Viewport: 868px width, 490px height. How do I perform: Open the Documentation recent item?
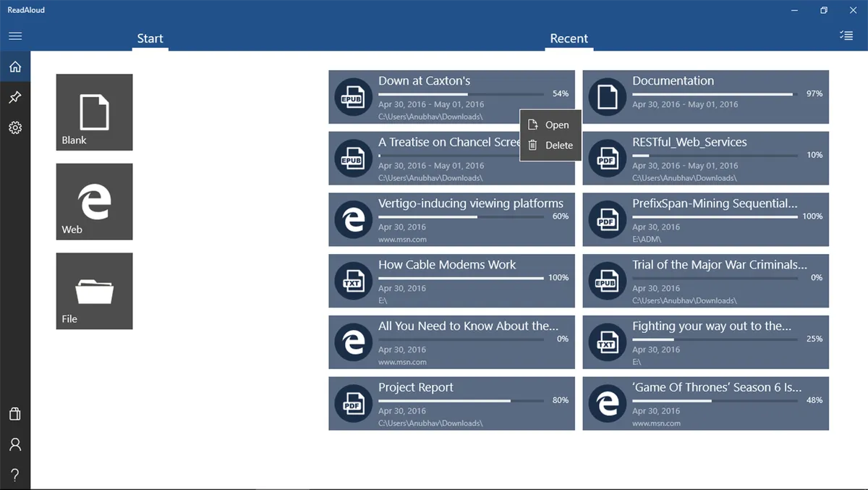tap(705, 96)
